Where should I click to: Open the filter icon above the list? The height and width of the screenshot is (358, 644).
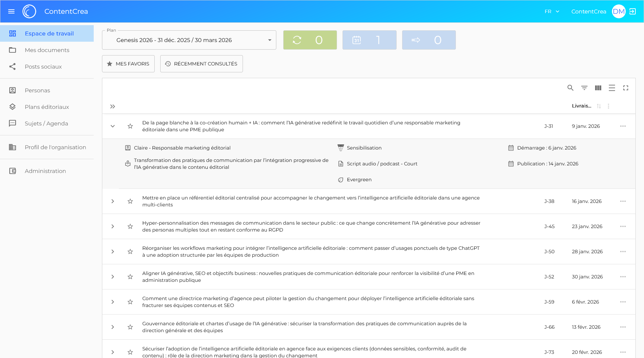(584, 88)
